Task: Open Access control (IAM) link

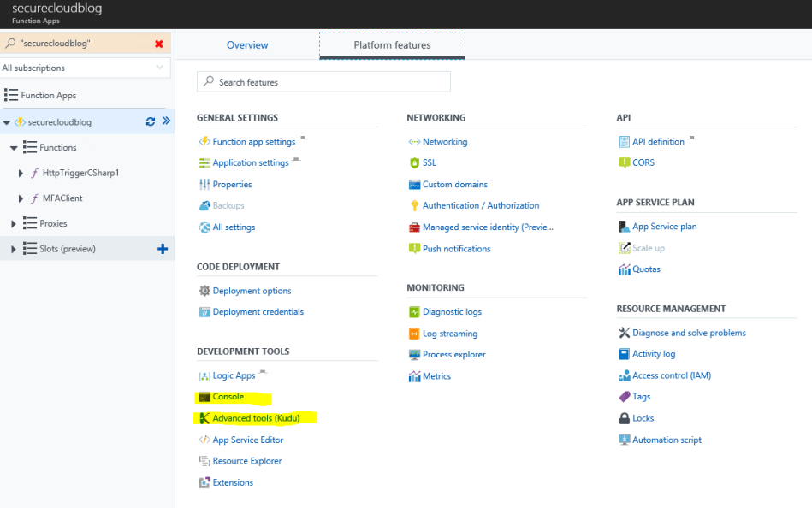Action: tap(671, 375)
